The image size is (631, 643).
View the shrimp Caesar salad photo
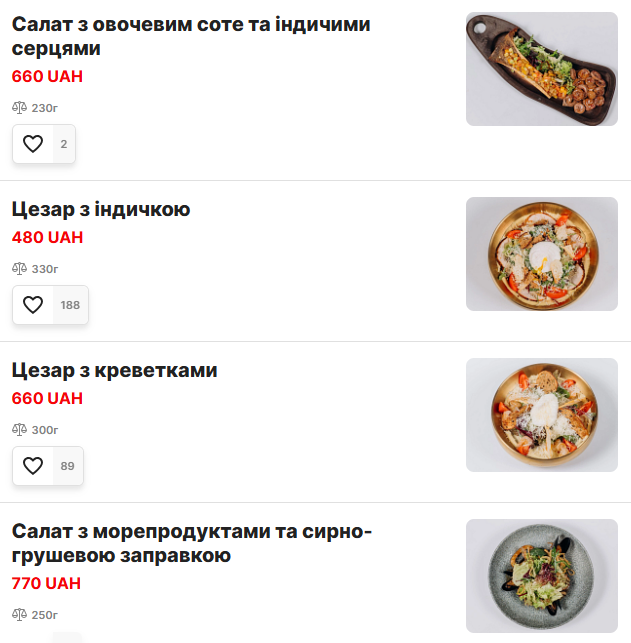point(541,415)
